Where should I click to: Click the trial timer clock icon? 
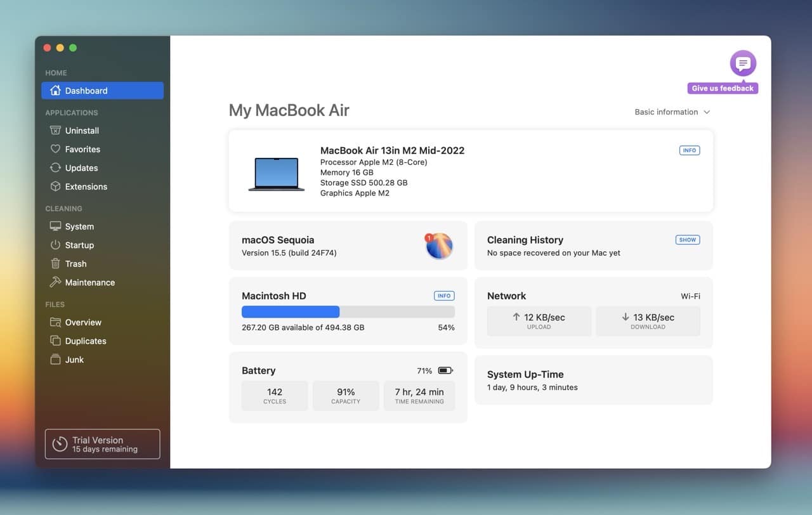coord(60,444)
